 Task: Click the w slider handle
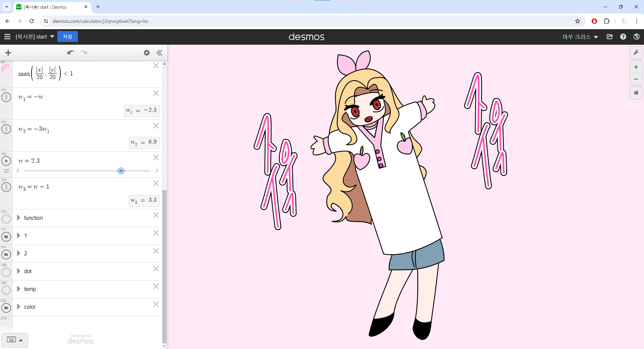(121, 171)
